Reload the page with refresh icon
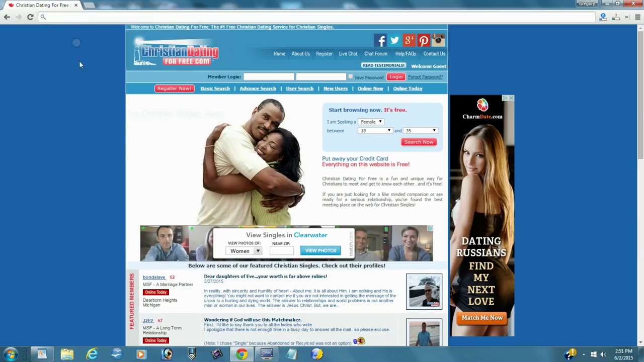This screenshot has height=362, width=644. coord(30,17)
